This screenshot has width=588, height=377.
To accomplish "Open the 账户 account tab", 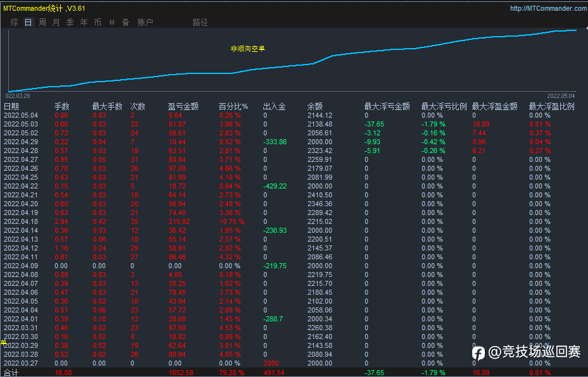I will coord(145,23).
